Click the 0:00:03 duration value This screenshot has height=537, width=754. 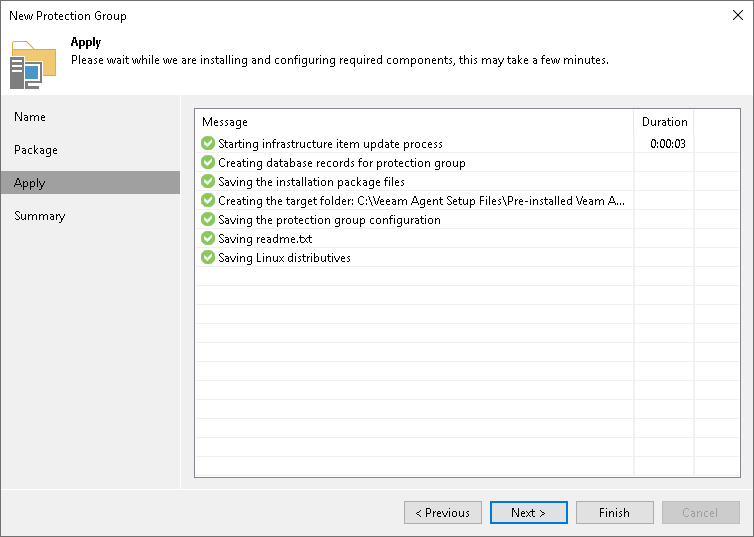tap(667, 144)
